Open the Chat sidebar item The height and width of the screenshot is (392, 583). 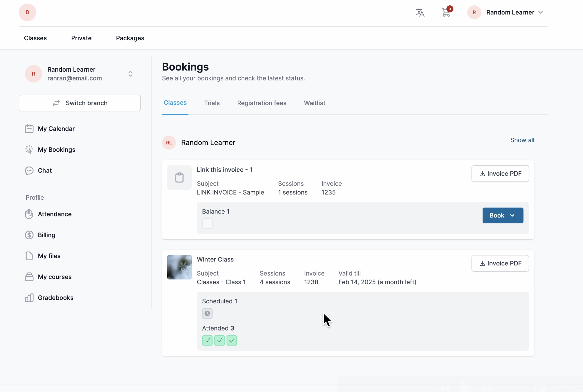click(45, 171)
